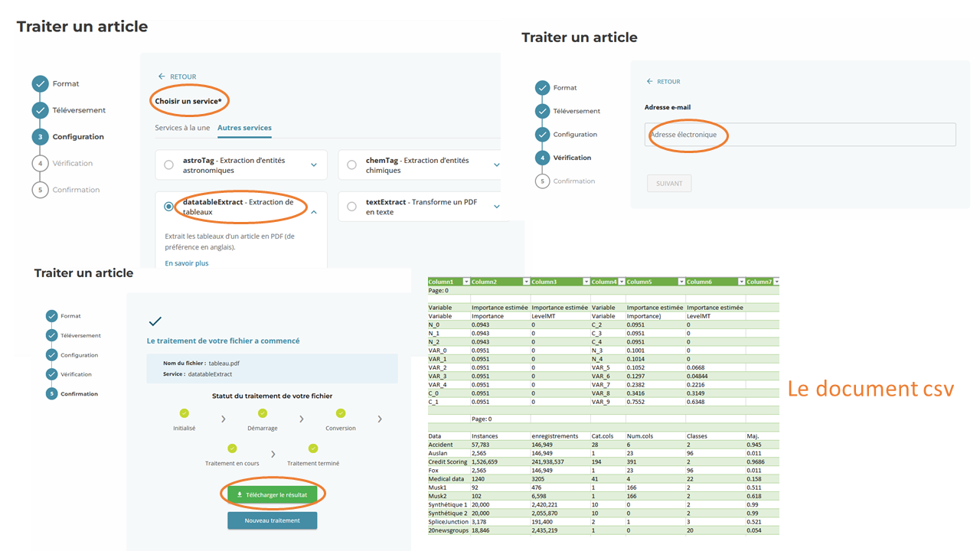Choose the textExtract radio option
The image size is (980, 551).
(x=351, y=207)
